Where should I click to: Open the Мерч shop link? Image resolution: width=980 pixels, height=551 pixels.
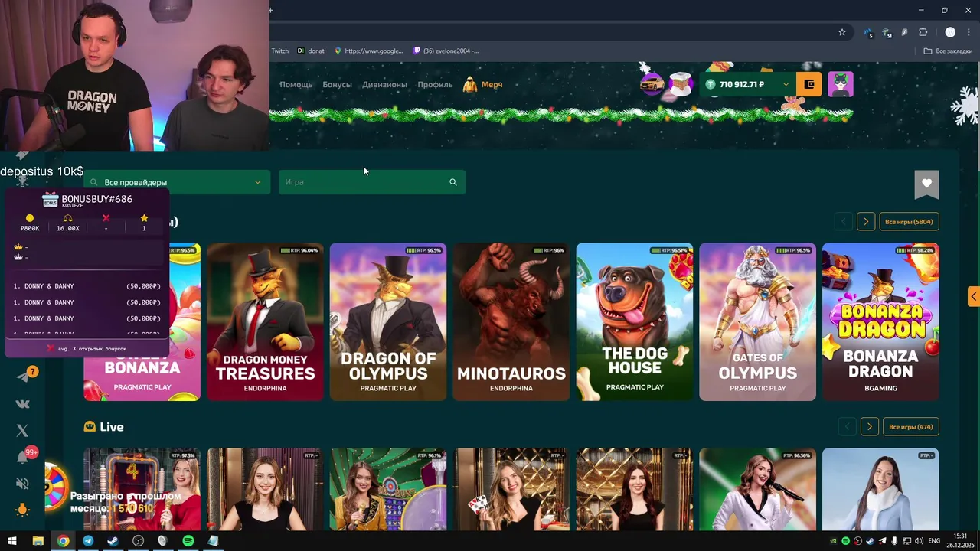point(483,85)
